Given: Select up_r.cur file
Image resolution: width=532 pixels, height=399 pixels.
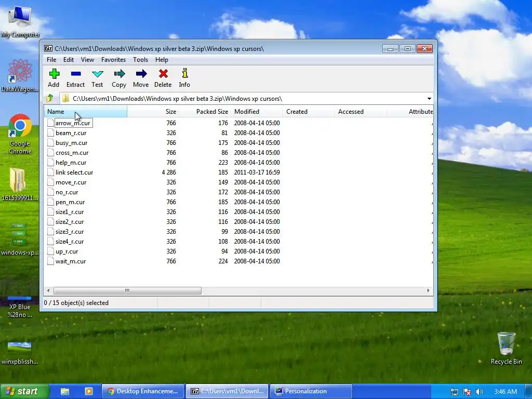Looking at the screenshot, I should (67, 251).
